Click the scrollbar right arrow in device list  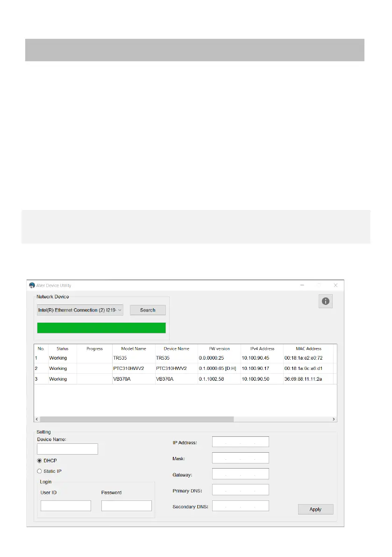pyautogui.click(x=334, y=419)
